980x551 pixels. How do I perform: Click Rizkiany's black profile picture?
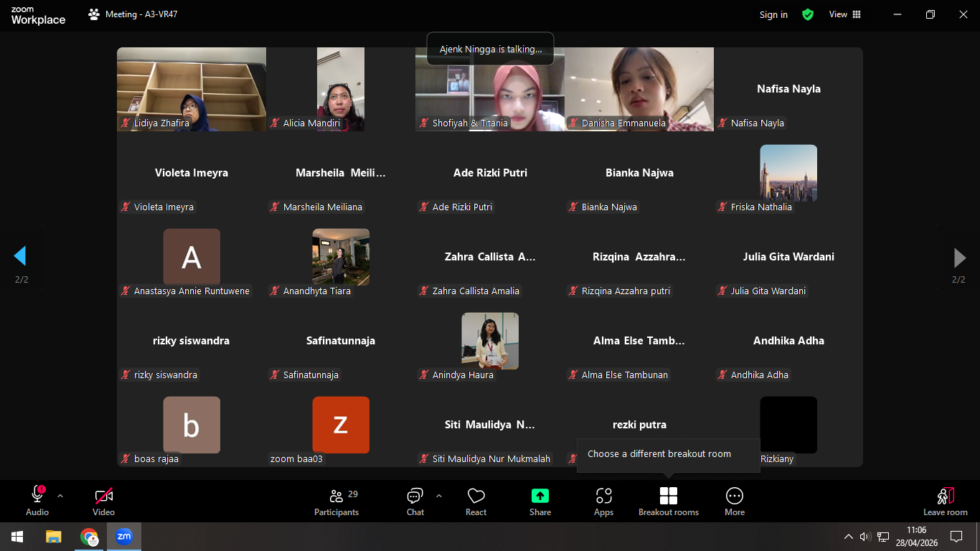tap(788, 425)
